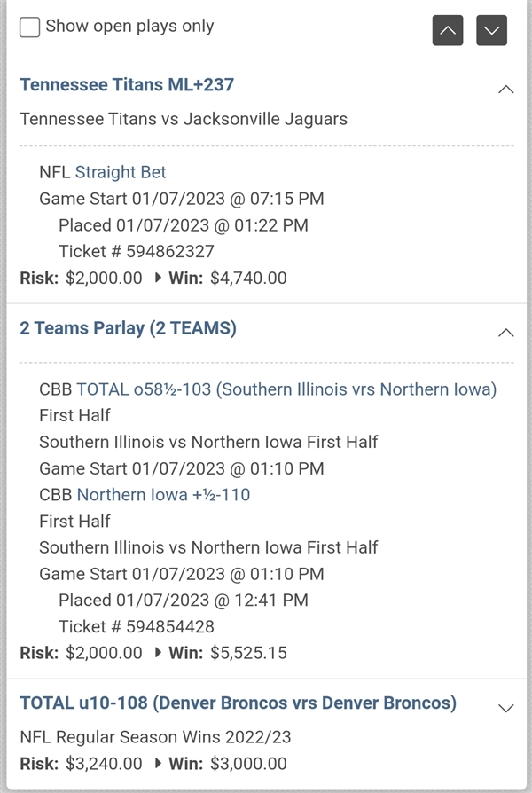The height and width of the screenshot is (793, 532).
Task: Click the up arrow navigation icon
Action: [448, 30]
